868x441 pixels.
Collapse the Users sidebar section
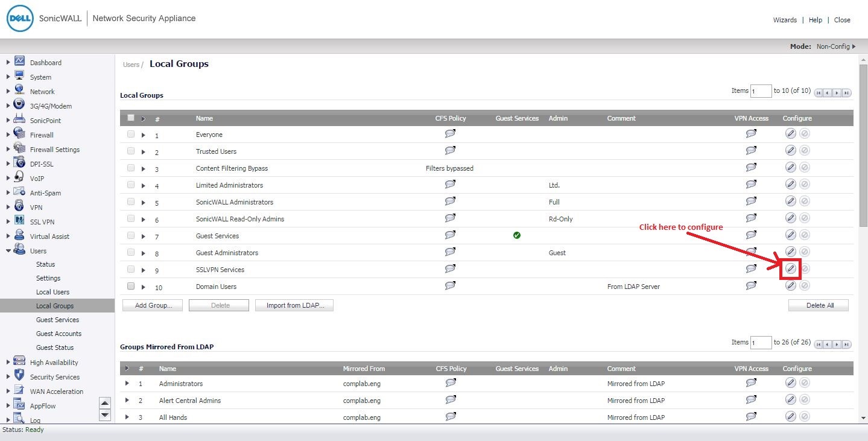click(8, 251)
